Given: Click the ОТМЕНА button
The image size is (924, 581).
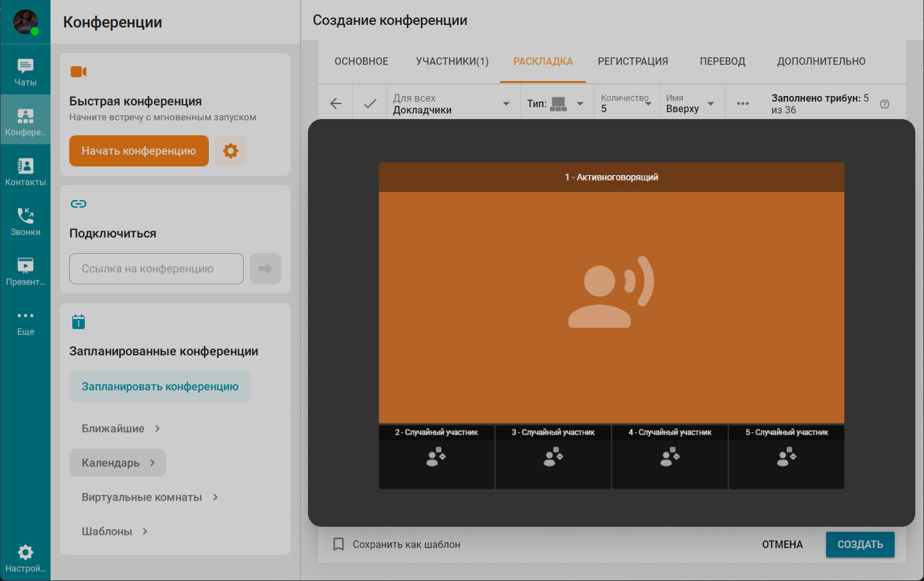Looking at the screenshot, I should pyautogui.click(x=782, y=544).
